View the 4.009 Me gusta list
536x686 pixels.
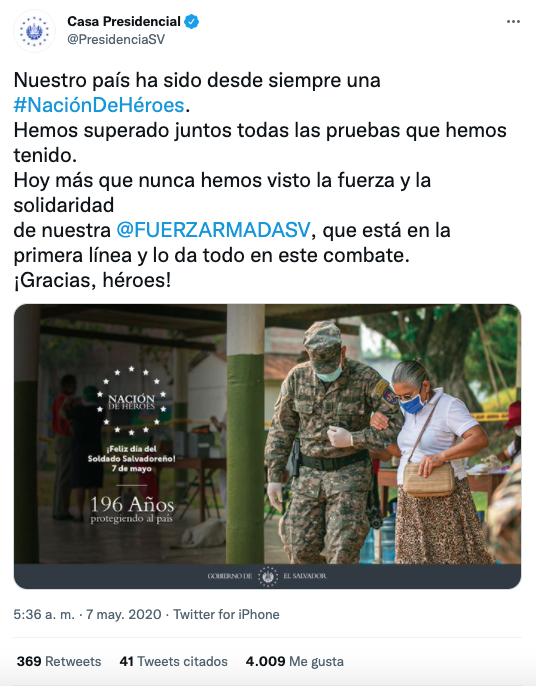(294, 661)
